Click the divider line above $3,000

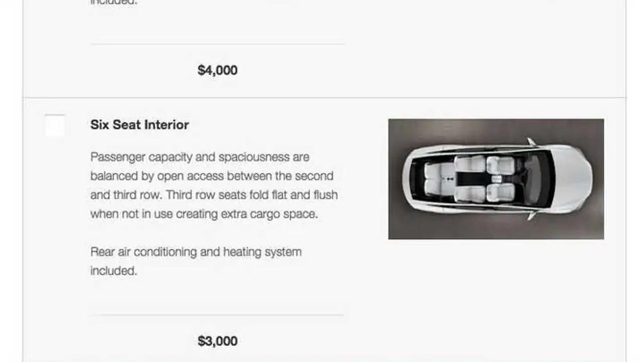coord(217,315)
